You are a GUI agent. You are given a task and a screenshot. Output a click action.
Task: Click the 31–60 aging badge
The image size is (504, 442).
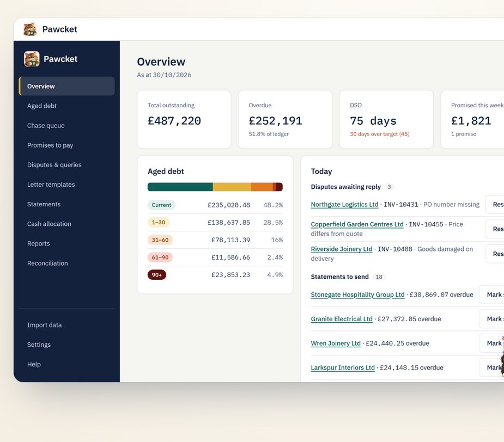coord(160,240)
